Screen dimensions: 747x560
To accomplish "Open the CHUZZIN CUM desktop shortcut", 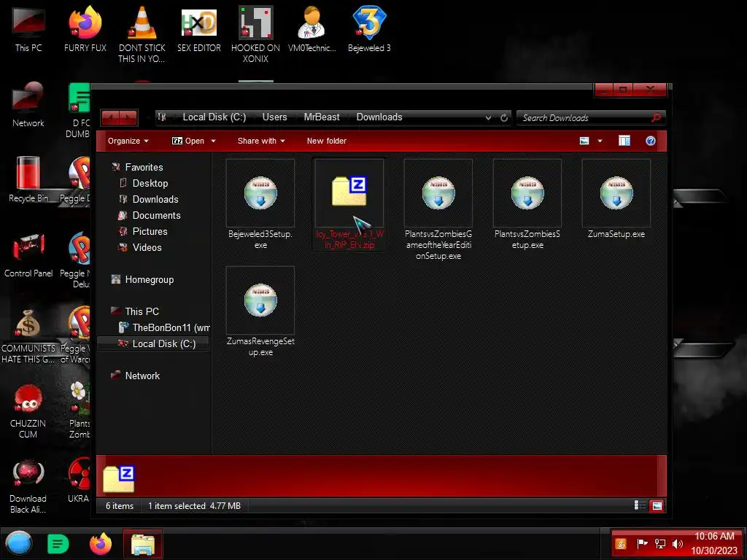I will 28,411.
